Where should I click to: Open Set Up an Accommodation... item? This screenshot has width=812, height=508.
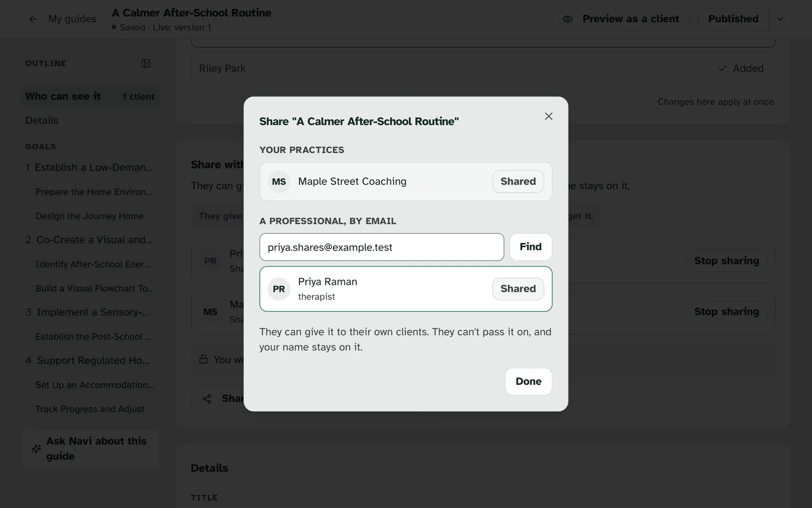click(95, 385)
